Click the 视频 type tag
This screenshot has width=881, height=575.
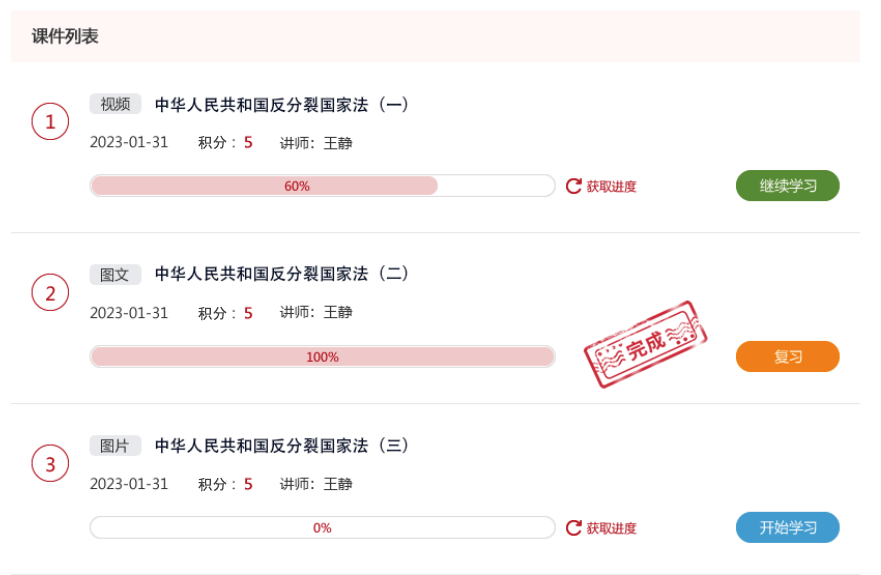tap(115, 104)
